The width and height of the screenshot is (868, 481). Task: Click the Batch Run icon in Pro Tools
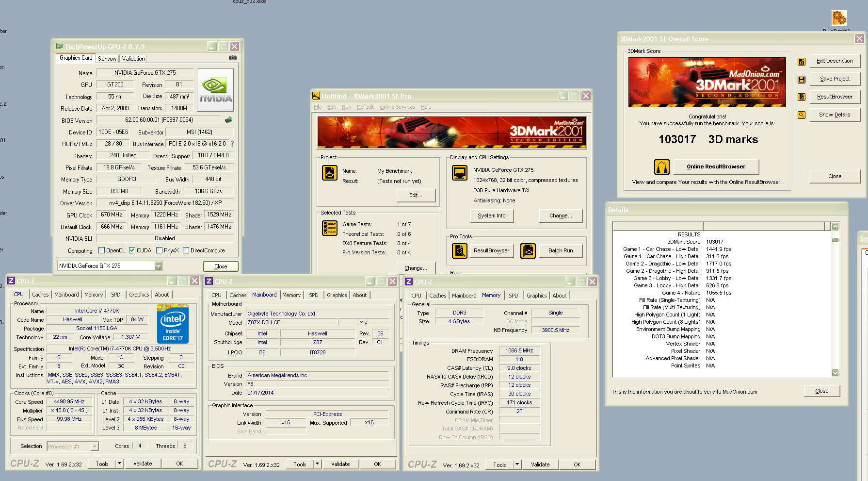pos(528,251)
